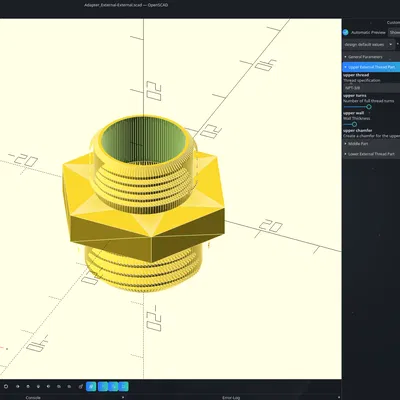The height and width of the screenshot is (400, 400).
Task: Collapse the Upper External Thread Part section
Action: (x=371, y=67)
